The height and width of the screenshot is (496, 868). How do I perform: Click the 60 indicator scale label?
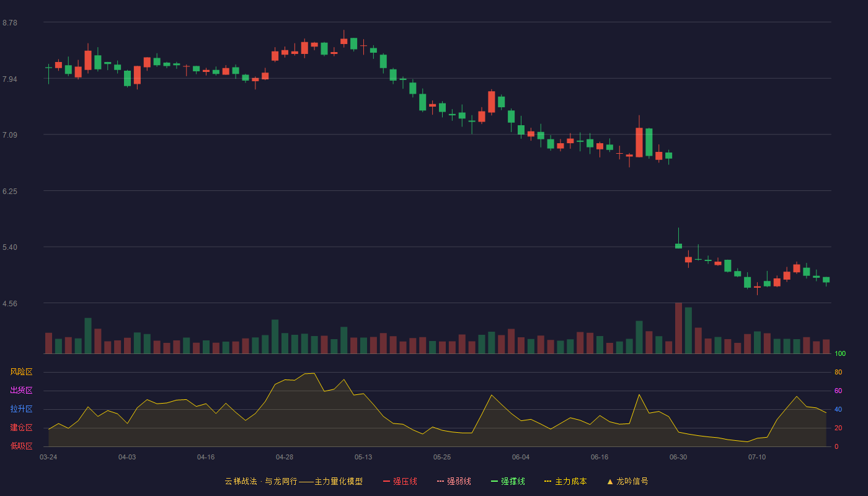click(838, 391)
